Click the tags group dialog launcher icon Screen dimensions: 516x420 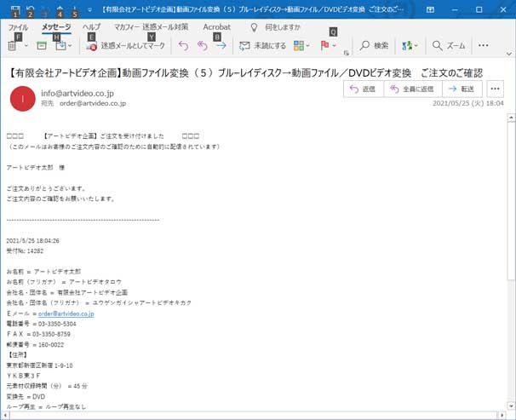(x=347, y=53)
